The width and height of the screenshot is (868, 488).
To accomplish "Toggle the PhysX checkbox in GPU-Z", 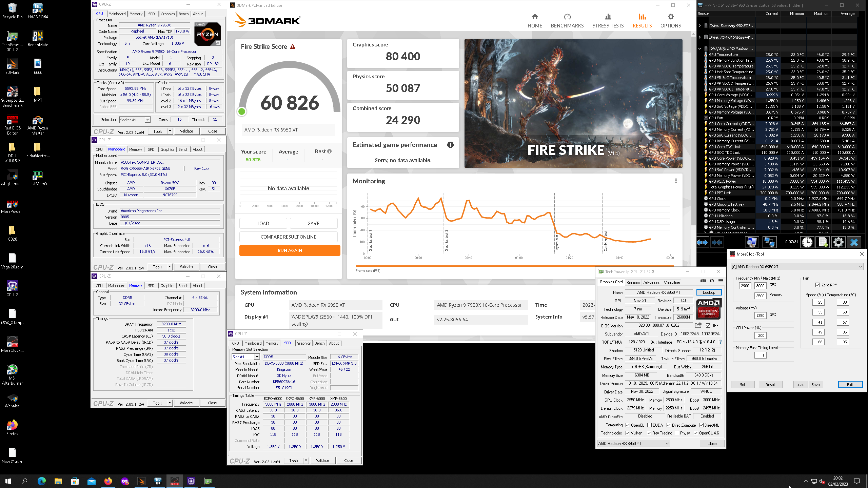I will [677, 433].
